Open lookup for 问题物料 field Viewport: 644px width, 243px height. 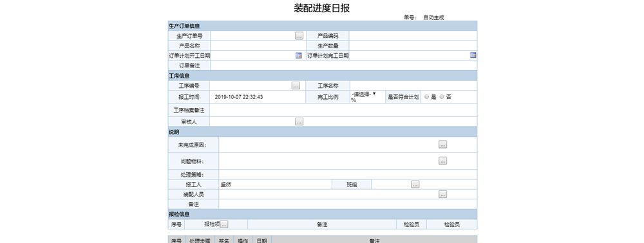pos(443,161)
